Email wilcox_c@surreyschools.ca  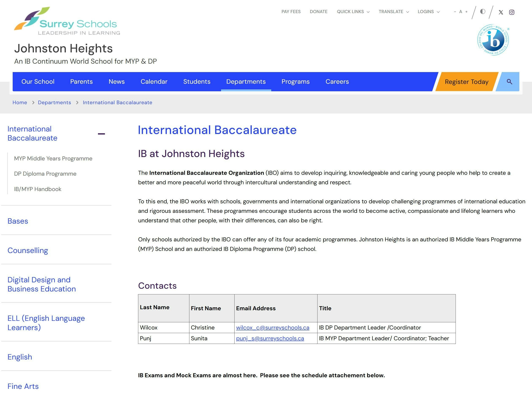(x=273, y=328)
